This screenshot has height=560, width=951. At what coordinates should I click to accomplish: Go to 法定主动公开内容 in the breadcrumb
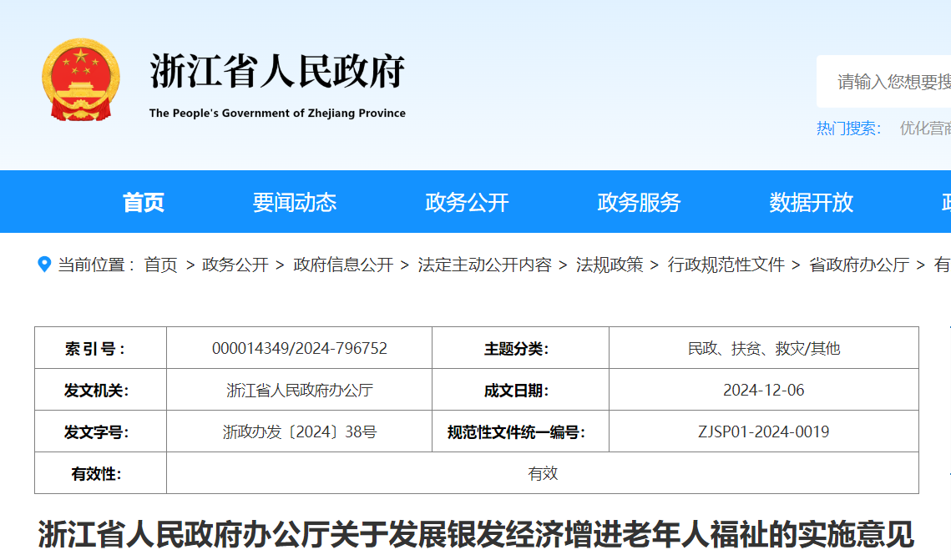coord(484,265)
